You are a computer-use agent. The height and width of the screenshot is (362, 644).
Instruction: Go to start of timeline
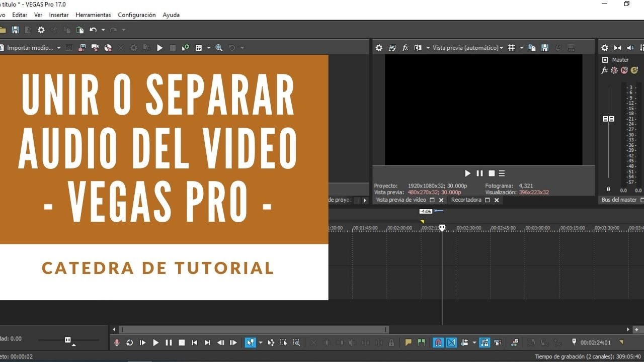[x=195, y=342]
